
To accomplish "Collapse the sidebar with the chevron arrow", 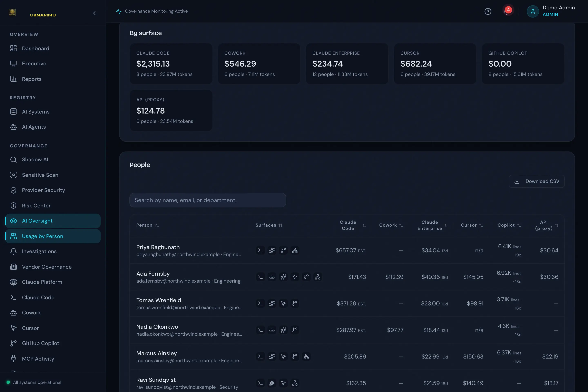I will tap(94, 13).
